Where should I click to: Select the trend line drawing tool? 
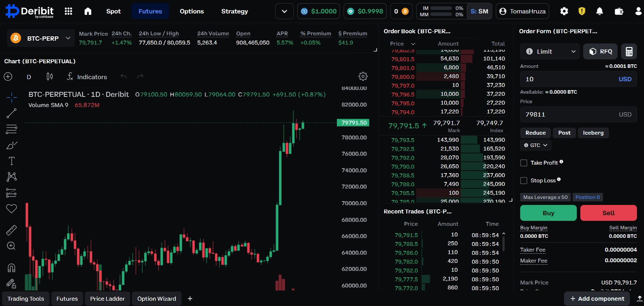click(x=11, y=113)
